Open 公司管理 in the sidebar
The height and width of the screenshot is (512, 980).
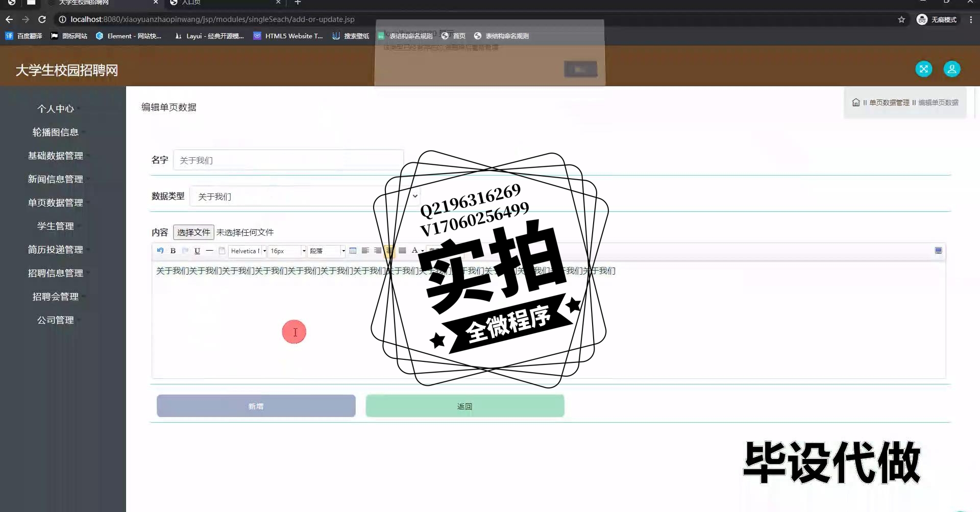pyautogui.click(x=56, y=320)
